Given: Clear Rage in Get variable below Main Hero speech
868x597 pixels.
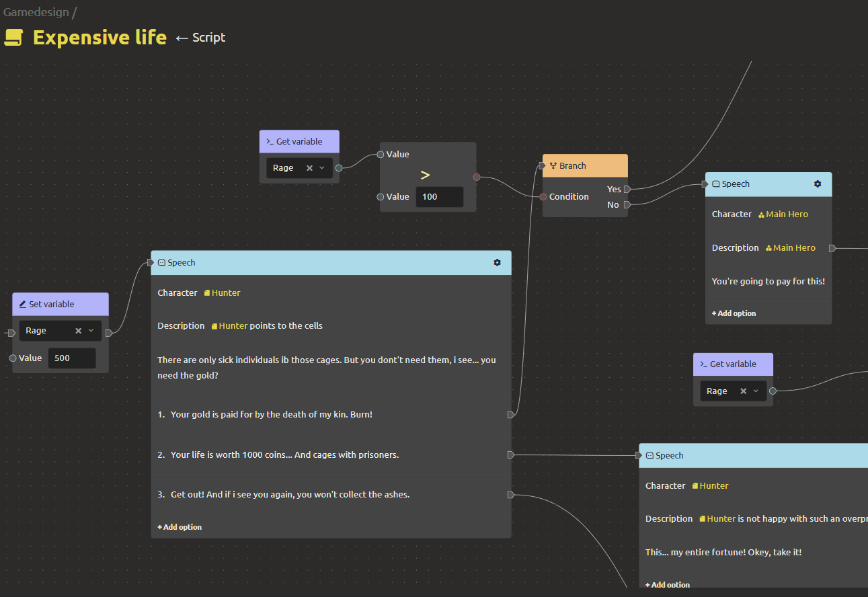Looking at the screenshot, I should (x=743, y=391).
